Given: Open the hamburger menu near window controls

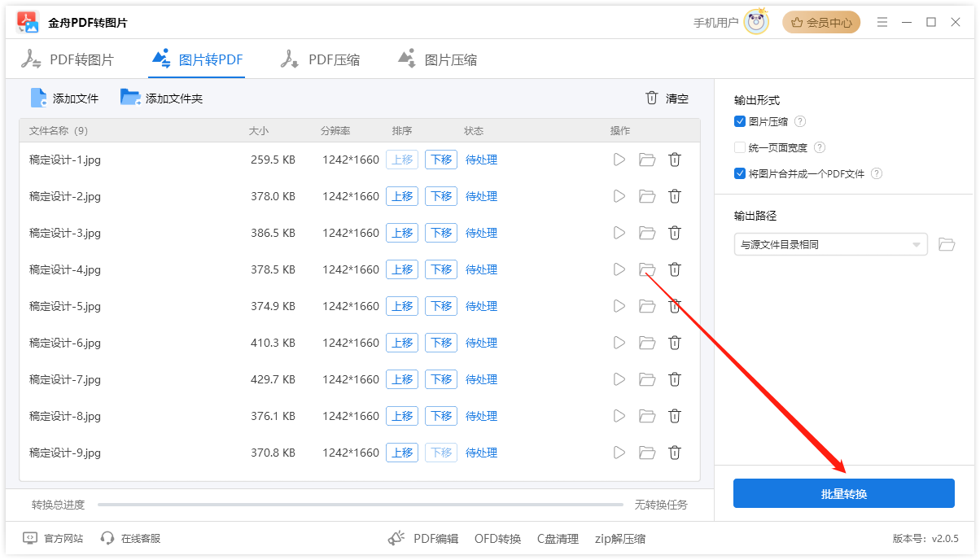Looking at the screenshot, I should pos(882,22).
